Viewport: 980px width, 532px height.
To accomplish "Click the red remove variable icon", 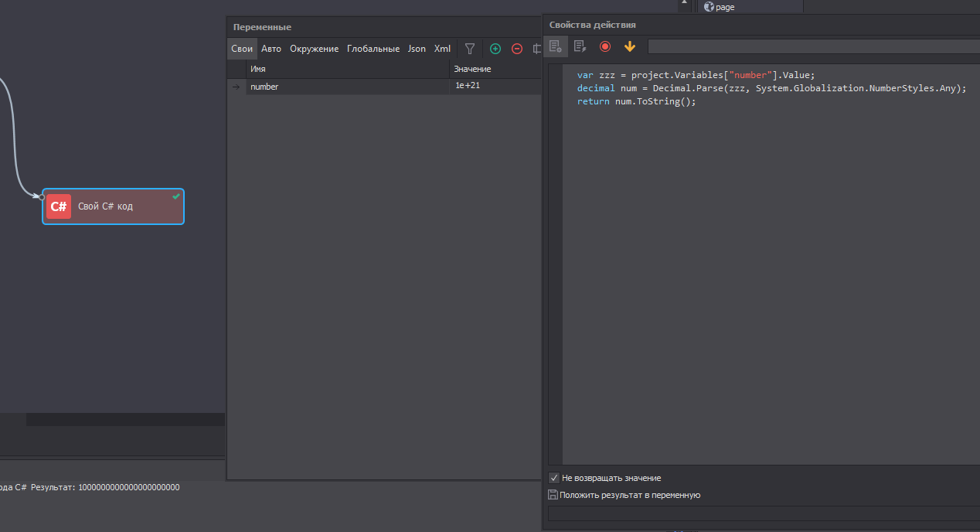I will [x=517, y=49].
